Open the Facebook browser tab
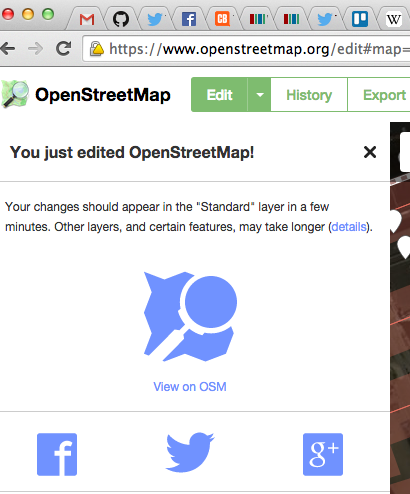 tap(189, 19)
